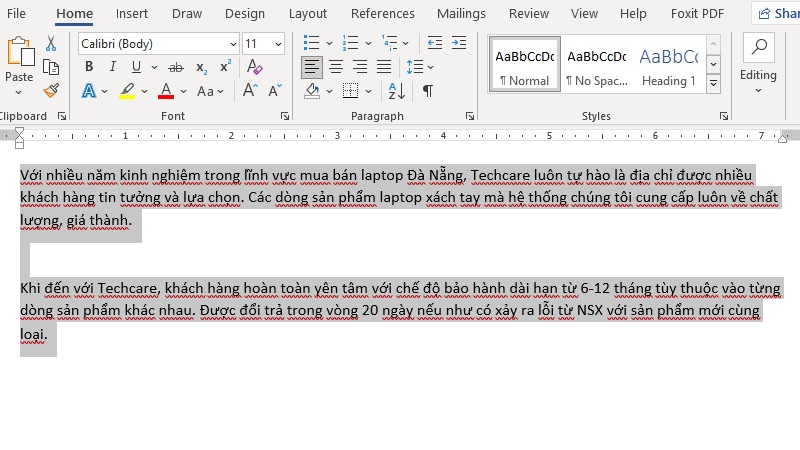This screenshot has height=450, width=800.
Task: Select the Format Painter brush
Action: pos(51,91)
